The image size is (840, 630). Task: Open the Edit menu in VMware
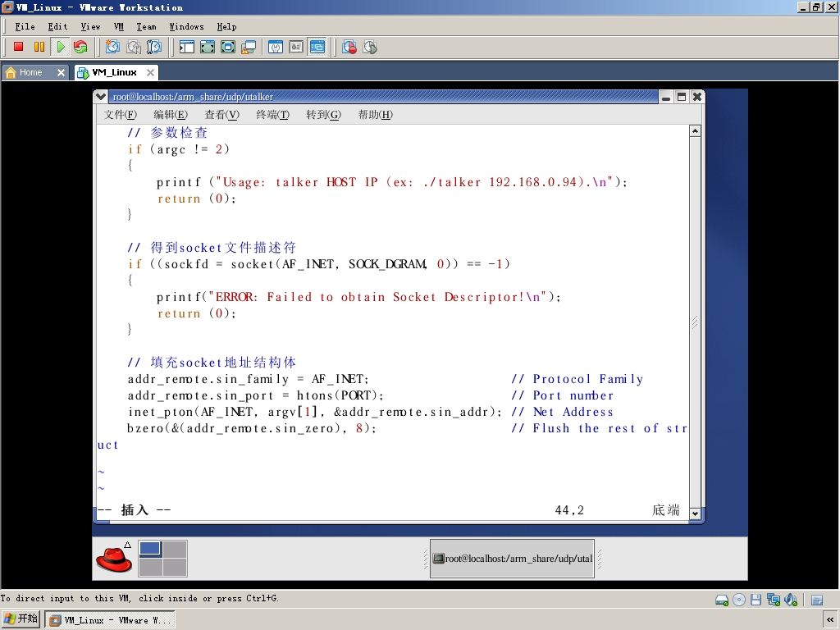tap(57, 26)
